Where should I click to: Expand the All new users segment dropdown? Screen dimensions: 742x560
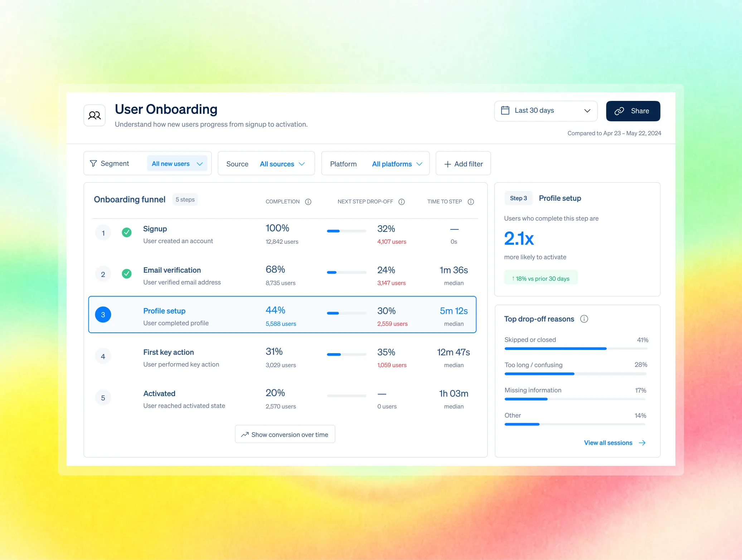177,164
